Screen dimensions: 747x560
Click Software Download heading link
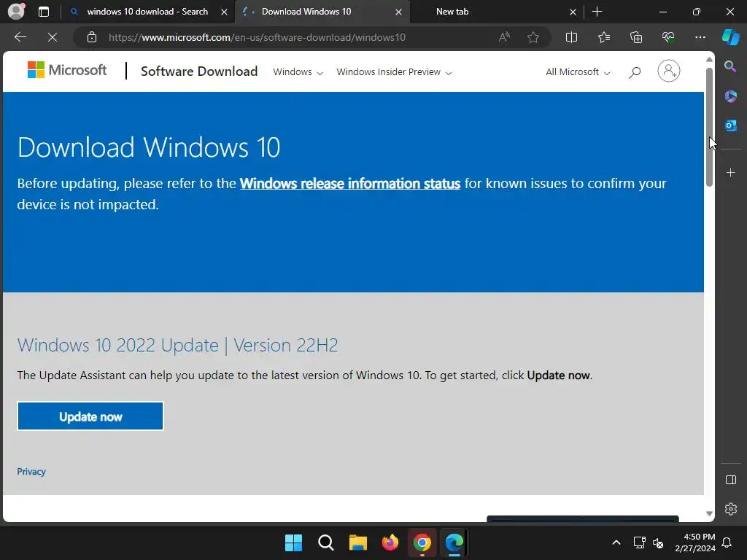(x=199, y=71)
